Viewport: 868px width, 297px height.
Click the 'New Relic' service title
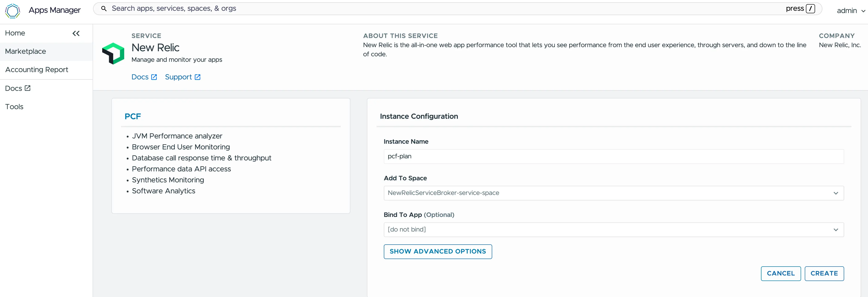(155, 48)
